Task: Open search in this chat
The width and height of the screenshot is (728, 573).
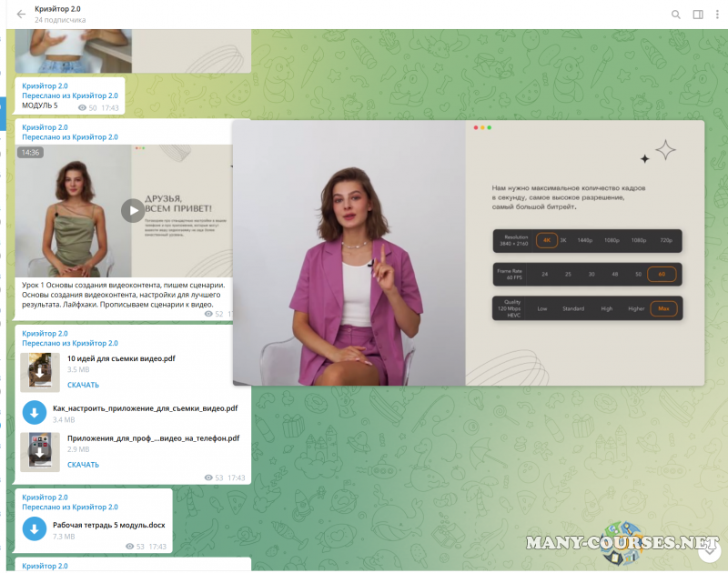Action: tap(675, 15)
